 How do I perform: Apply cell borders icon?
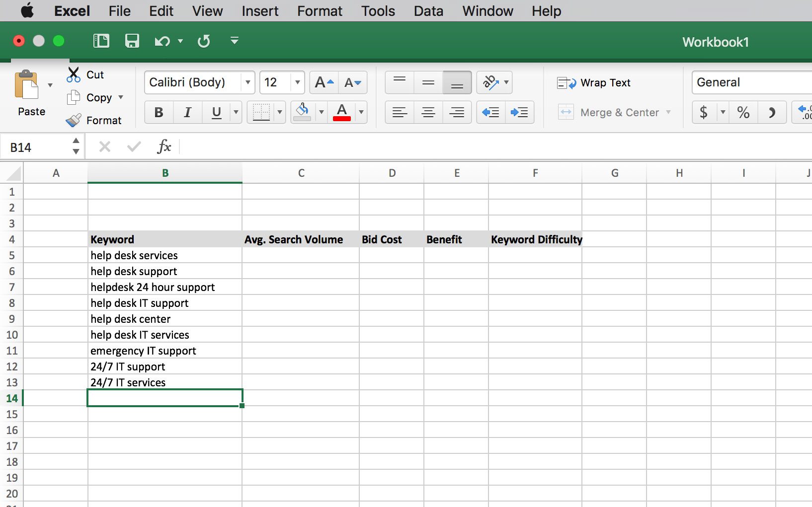pyautogui.click(x=261, y=113)
